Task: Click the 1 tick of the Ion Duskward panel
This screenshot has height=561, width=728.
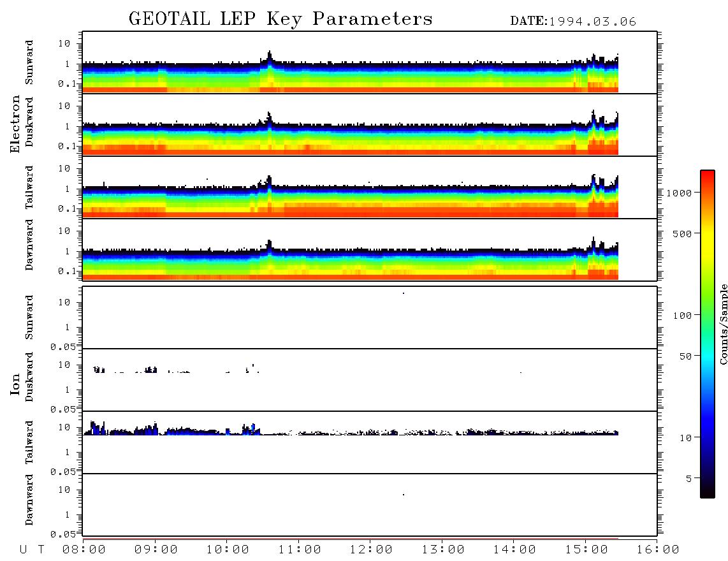Action: [68, 390]
